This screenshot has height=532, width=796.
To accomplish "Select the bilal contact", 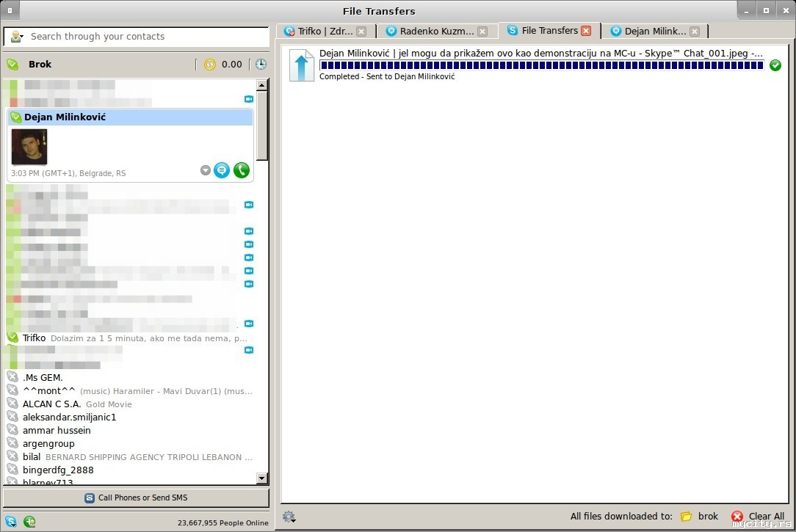I will pos(129,457).
